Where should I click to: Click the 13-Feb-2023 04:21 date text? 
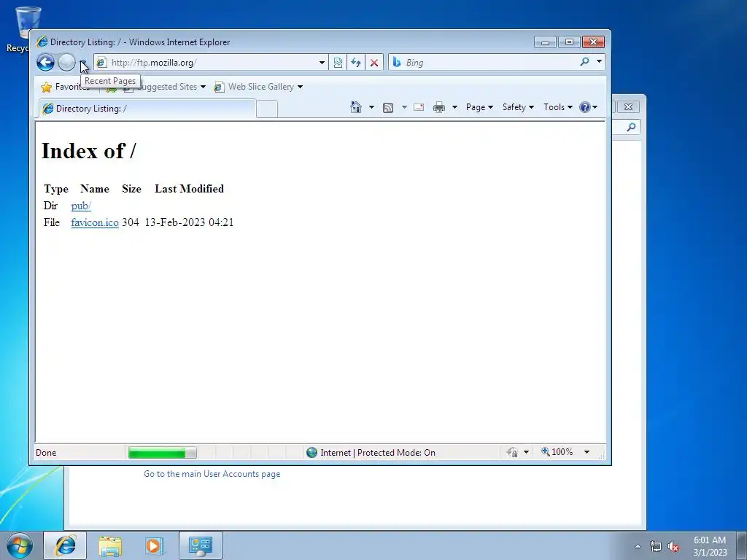[x=189, y=222]
